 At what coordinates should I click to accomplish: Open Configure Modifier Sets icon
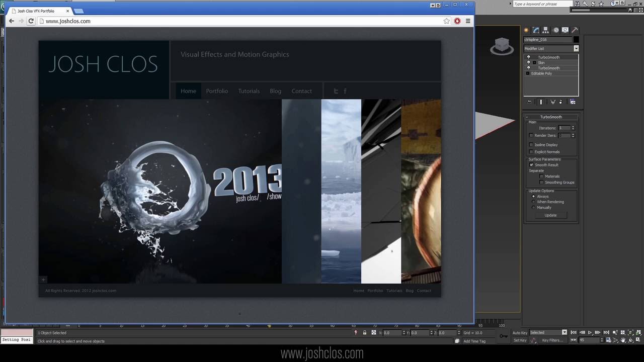pyautogui.click(x=573, y=102)
